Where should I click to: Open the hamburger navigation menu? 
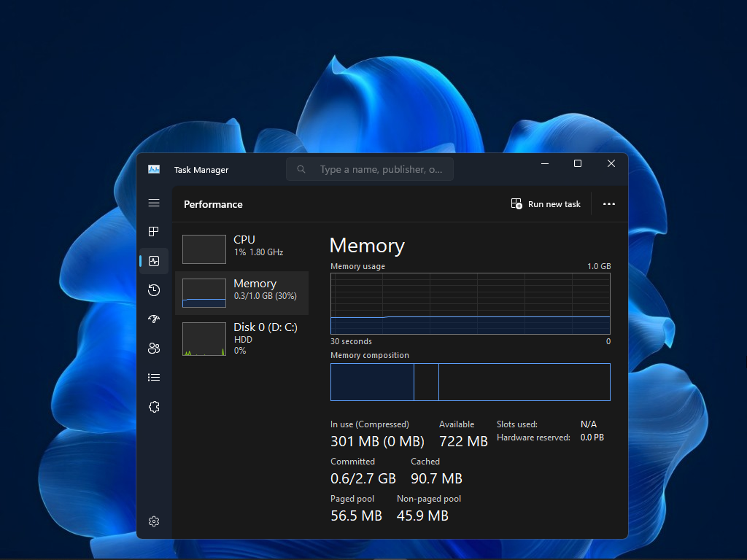[x=154, y=203]
